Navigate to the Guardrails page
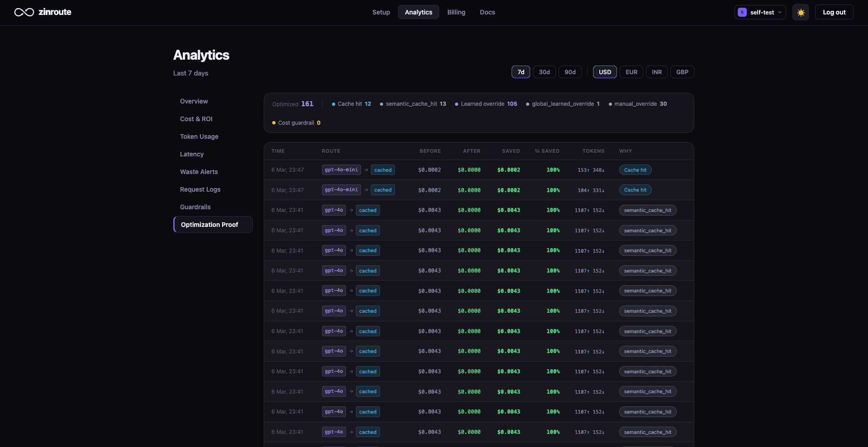This screenshot has width=868, height=447. coord(195,207)
